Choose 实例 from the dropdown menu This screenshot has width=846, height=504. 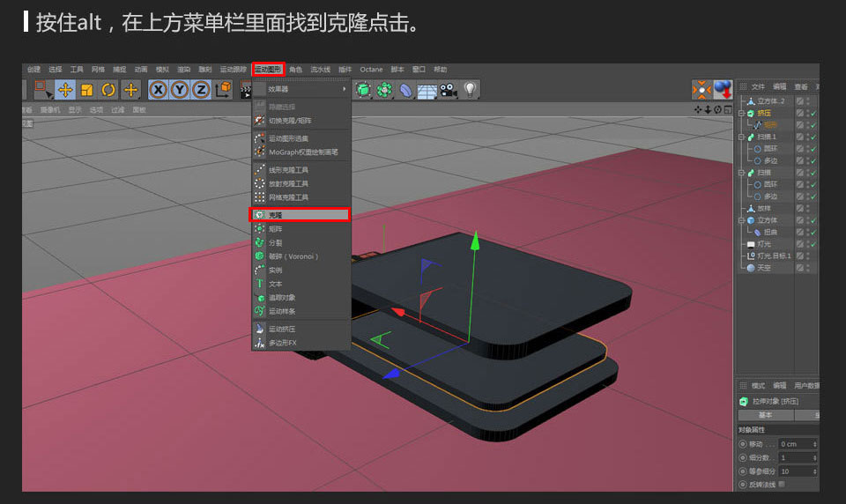[x=301, y=271]
